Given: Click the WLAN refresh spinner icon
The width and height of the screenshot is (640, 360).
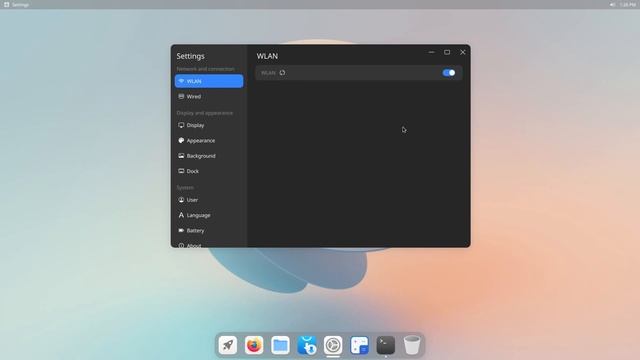Looking at the screenshot, I should (282, 73).
